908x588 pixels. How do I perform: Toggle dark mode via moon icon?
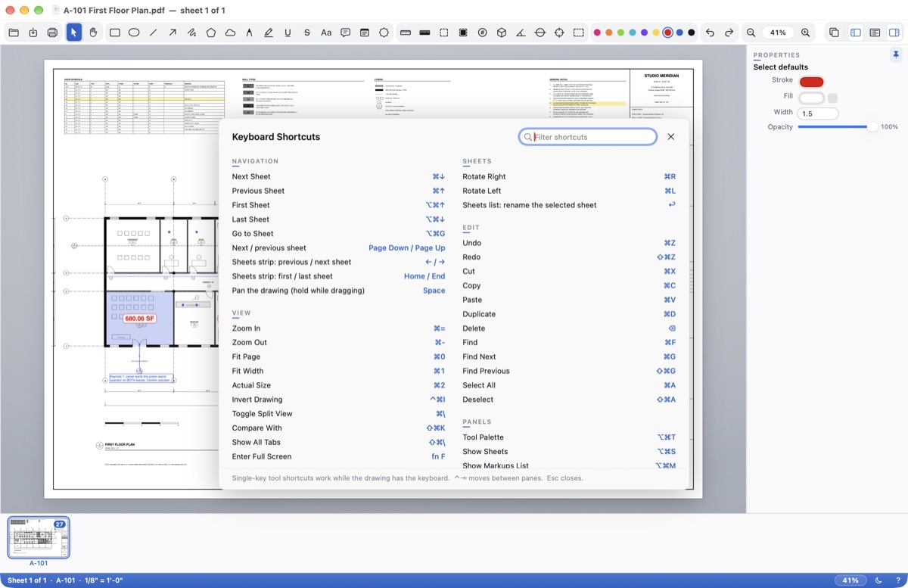coord(879,580)
